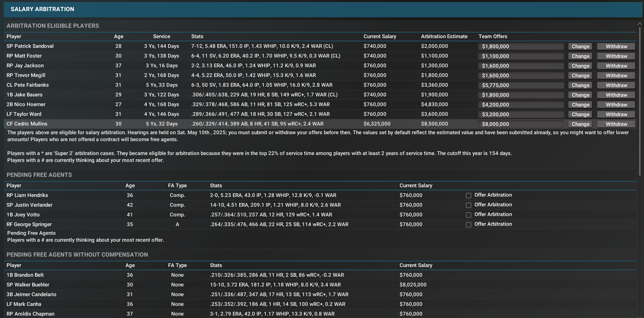Sort eligible players by Service column

pyautogui.click(x=162, y=36)
